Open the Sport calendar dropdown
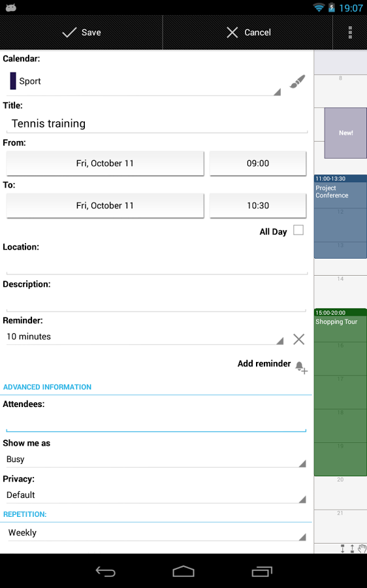The image size is (367, 588). pyautogui.click(x=146, y=82)
